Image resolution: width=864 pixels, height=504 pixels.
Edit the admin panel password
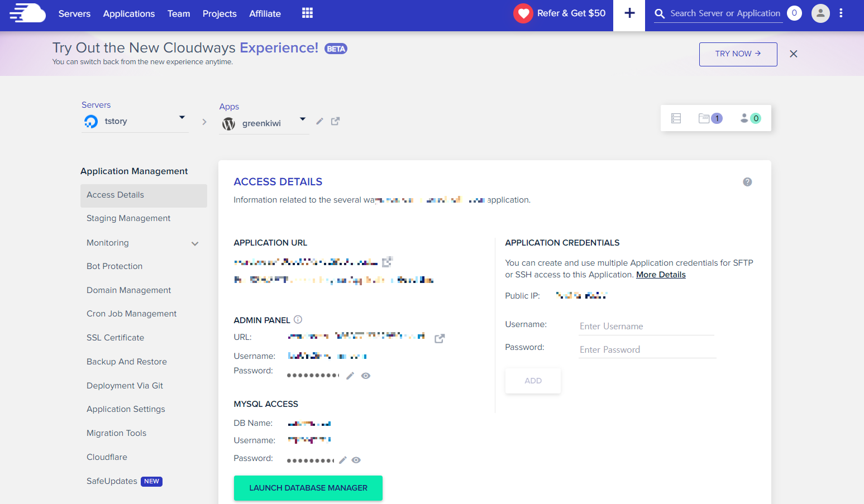click(350, 376)
